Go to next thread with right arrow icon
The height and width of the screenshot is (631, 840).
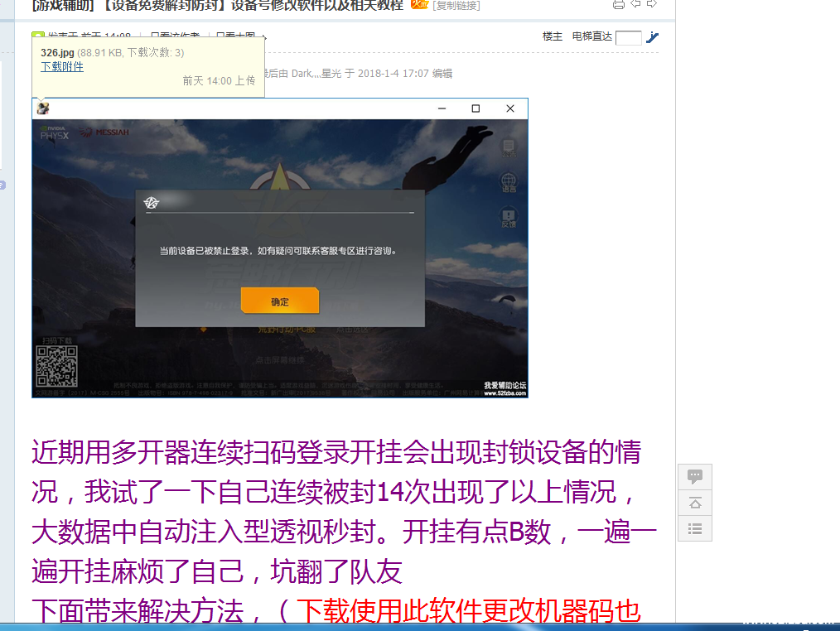(652, 4)
